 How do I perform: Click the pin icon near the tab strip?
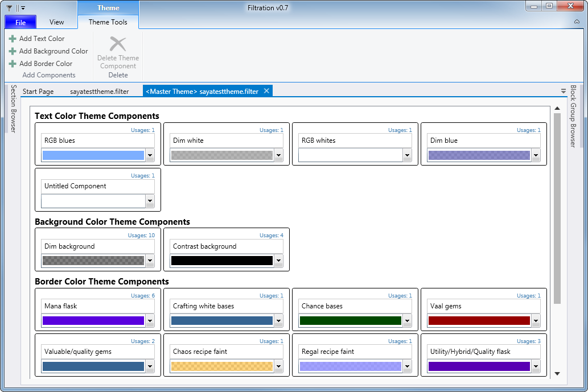coord(562,90)
